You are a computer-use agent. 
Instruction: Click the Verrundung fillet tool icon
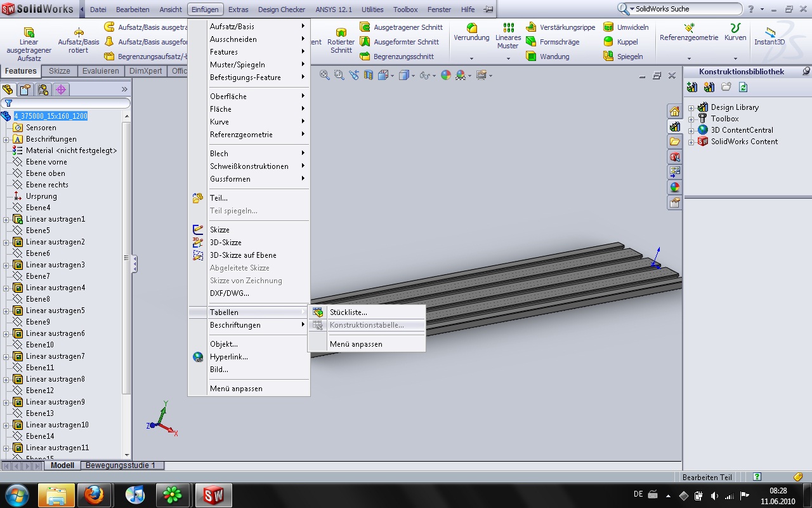tap(471, 29)
